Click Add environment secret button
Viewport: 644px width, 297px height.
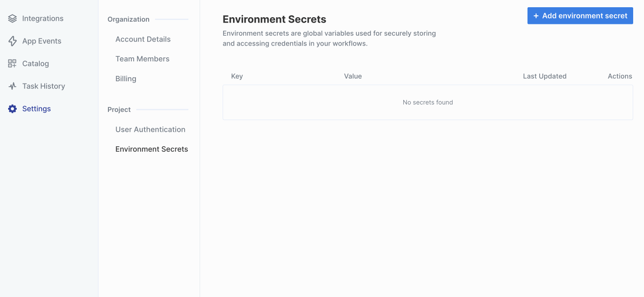(x=580, y=16)
